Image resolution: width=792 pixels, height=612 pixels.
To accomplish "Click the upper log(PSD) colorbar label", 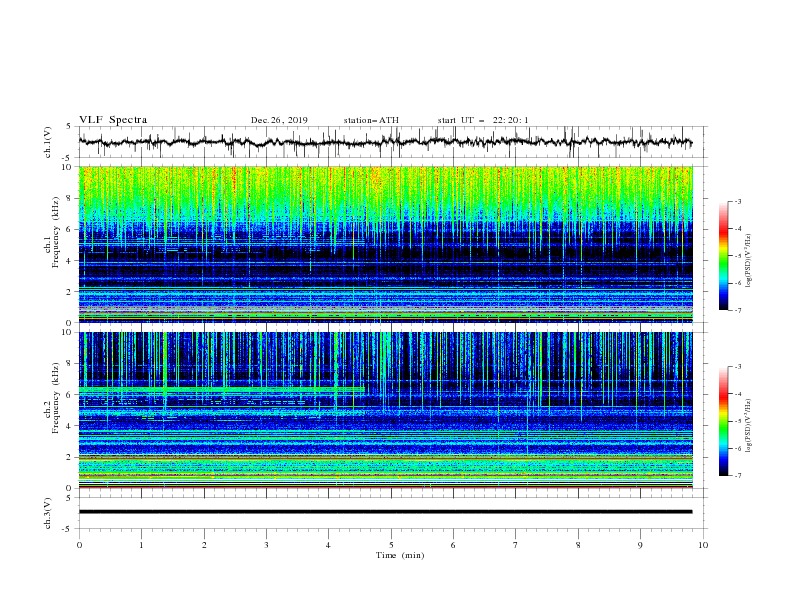I will 749,261.
